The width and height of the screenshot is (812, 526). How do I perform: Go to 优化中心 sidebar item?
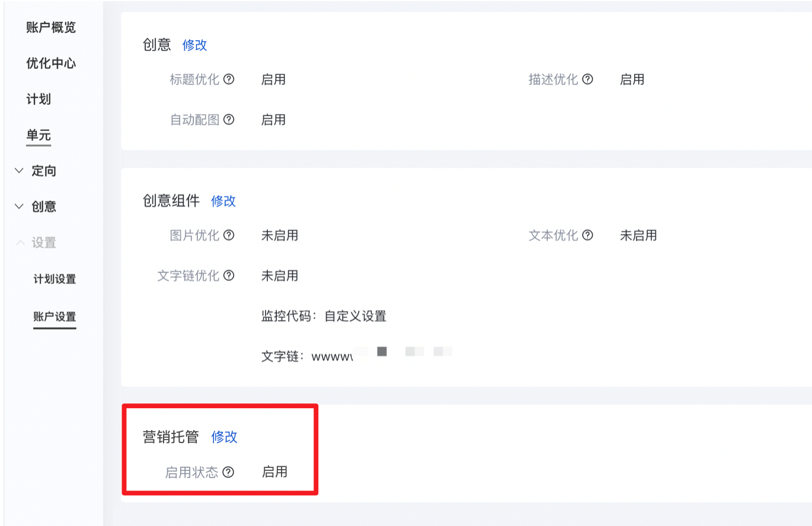[x=51, y=63]
